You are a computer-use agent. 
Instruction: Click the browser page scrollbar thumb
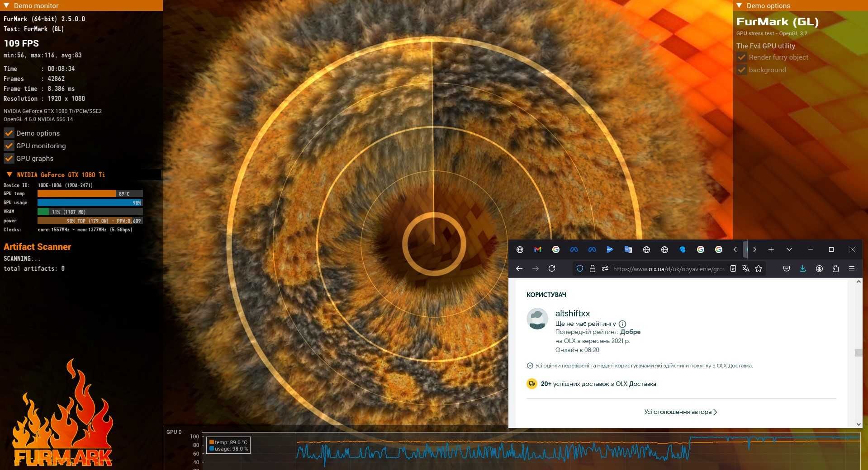pos(859,352)
